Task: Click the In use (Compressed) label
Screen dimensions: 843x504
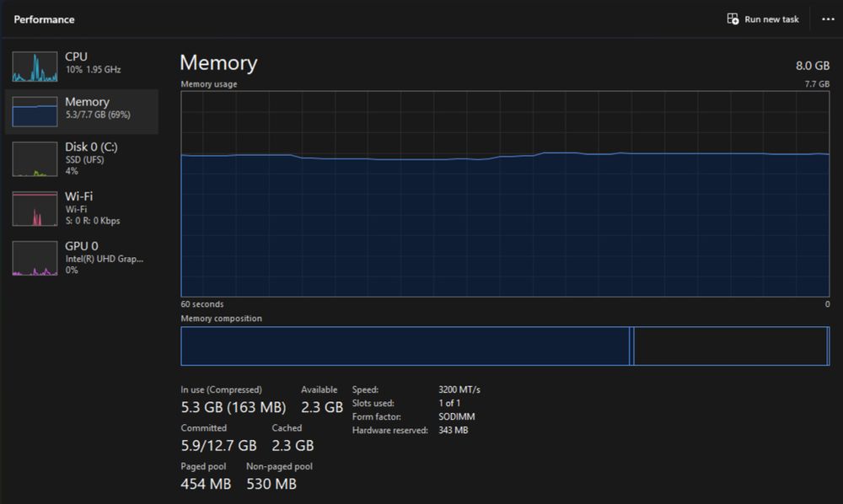Action: [x=221, y=389]
